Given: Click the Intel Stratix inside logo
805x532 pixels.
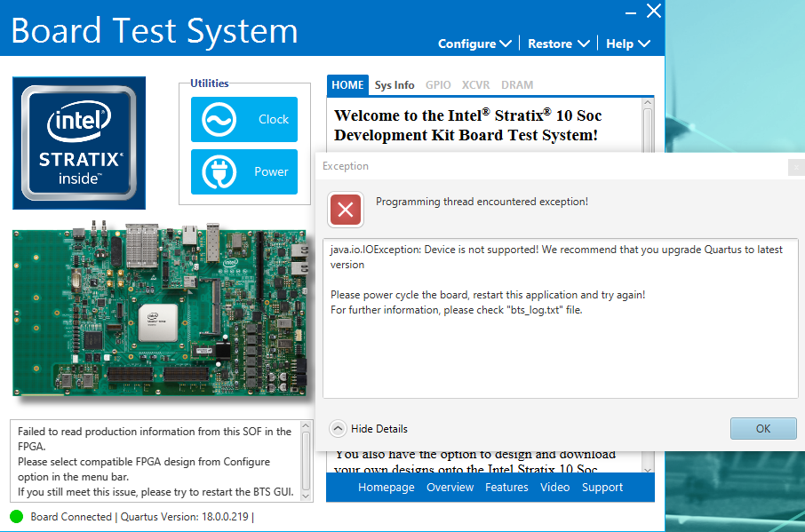Looking at the screenshot, I should tap(79, 142).
